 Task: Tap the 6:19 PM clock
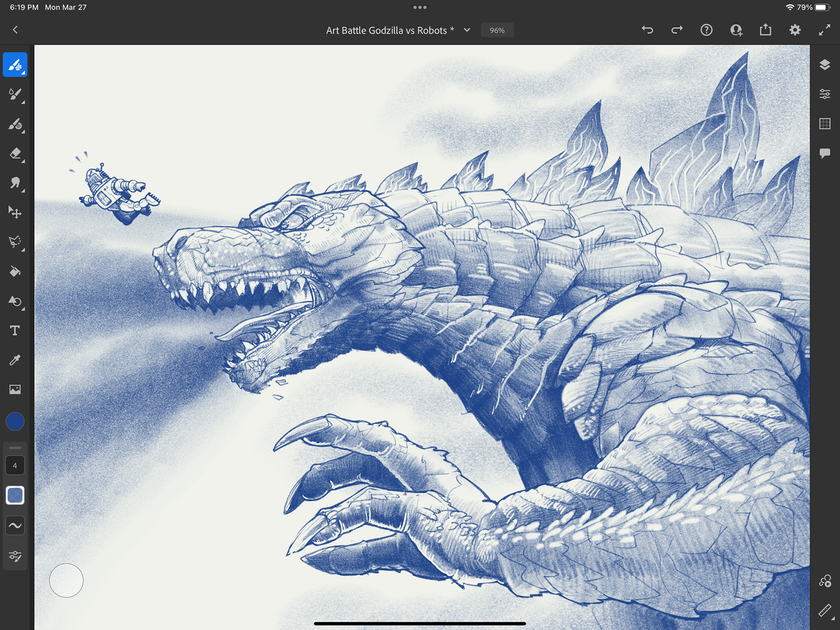pos(24,7)
